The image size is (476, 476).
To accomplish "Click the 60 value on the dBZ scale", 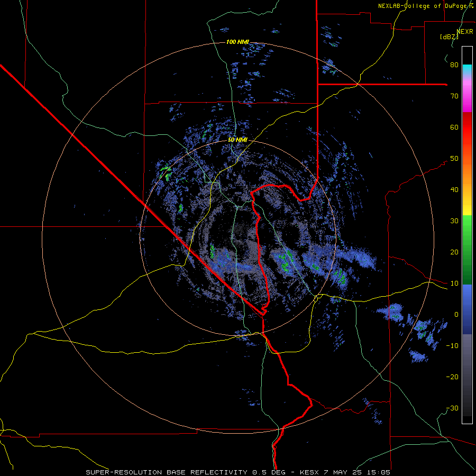I will click(x=454, y=127).
